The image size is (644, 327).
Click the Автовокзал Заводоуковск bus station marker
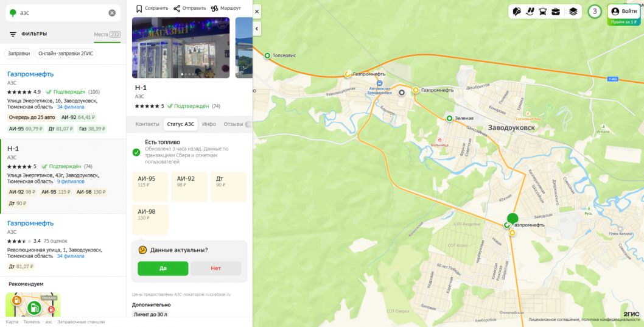coord(379,83)
